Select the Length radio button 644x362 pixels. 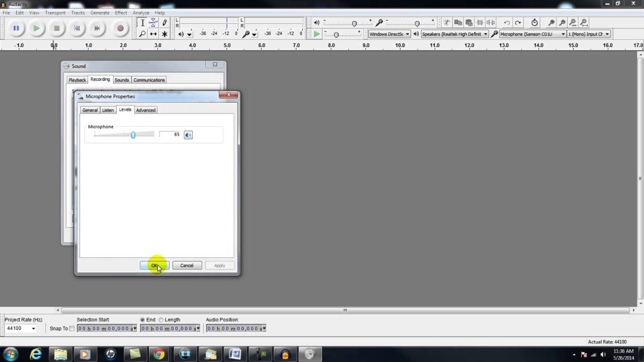pos(161,320)
